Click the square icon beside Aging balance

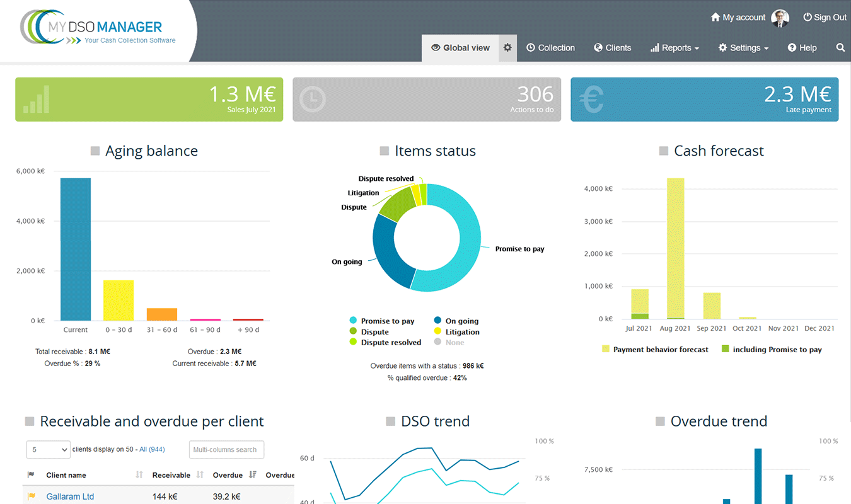tap(95, 151)
